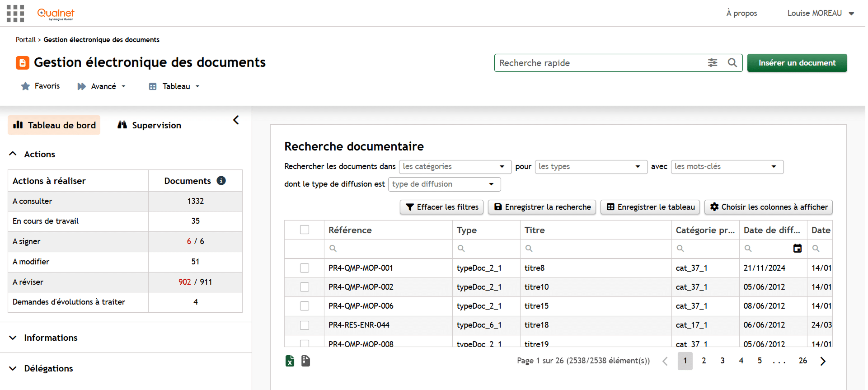Switch to Tableau de bord tab
Image resolution: width=868 pixels, height=390 pixels.
coord(54,125)
